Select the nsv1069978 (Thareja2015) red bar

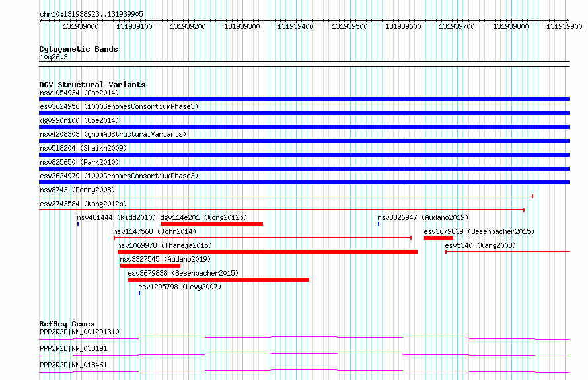(x=268, y=252)
